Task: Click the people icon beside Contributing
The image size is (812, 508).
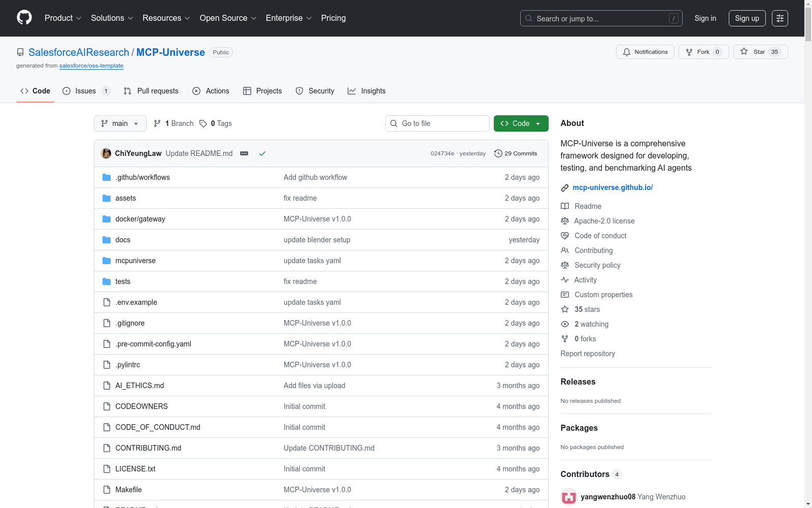Action: [x=565, y=250]
